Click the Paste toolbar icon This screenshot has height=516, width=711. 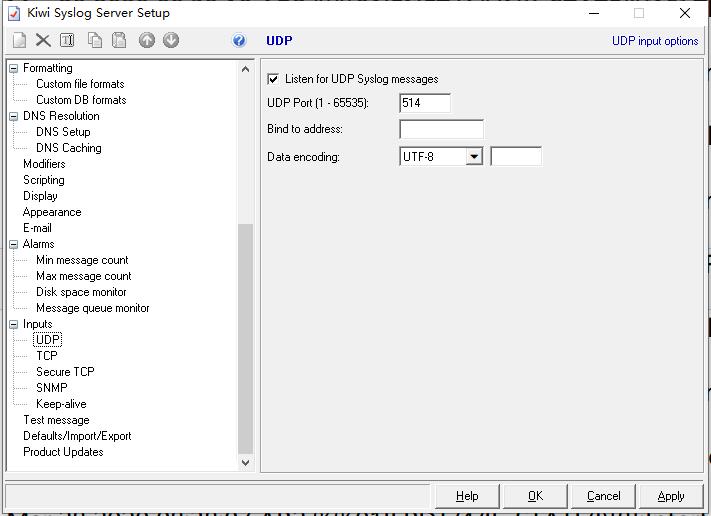click(x=119, y=40)
